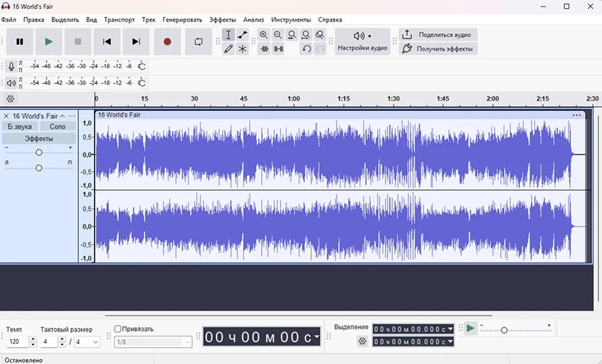Image resolution: width=602 pixels, height=364 pixels.
Task: Click the Zoom Out magnifier
Action: click(277, 35)
